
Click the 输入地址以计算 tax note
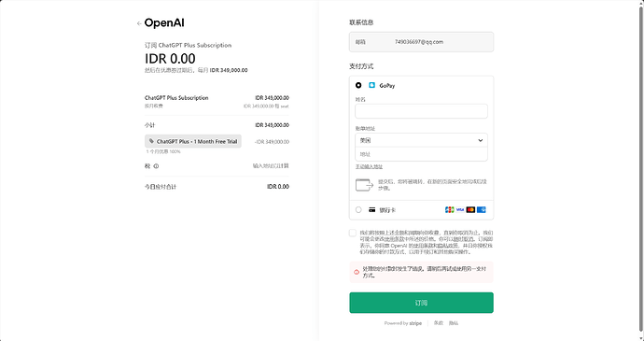point(271,165)
